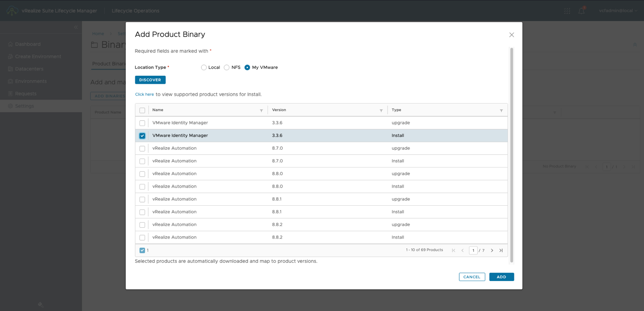This screenshot has height=311, width=644.
Task: Collapse the page header with chevron icon
Action: (x=635, y=44)
